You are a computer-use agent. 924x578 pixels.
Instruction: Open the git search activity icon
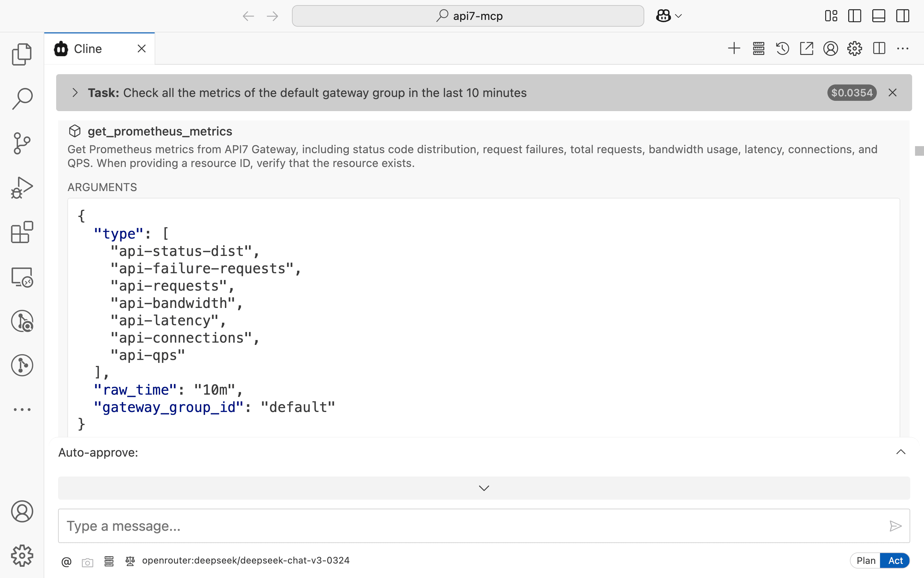[22, 321]
